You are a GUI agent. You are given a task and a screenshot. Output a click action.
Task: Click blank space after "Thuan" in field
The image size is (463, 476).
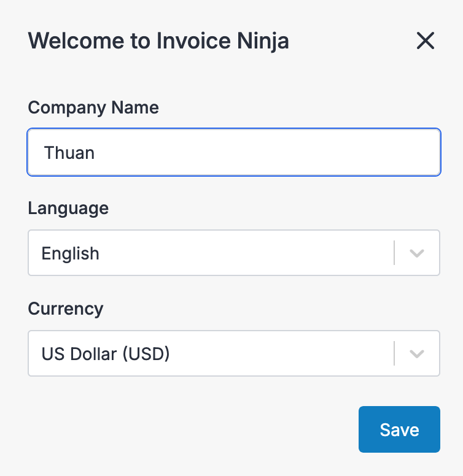pyautogui.click(x=276, y=153)
